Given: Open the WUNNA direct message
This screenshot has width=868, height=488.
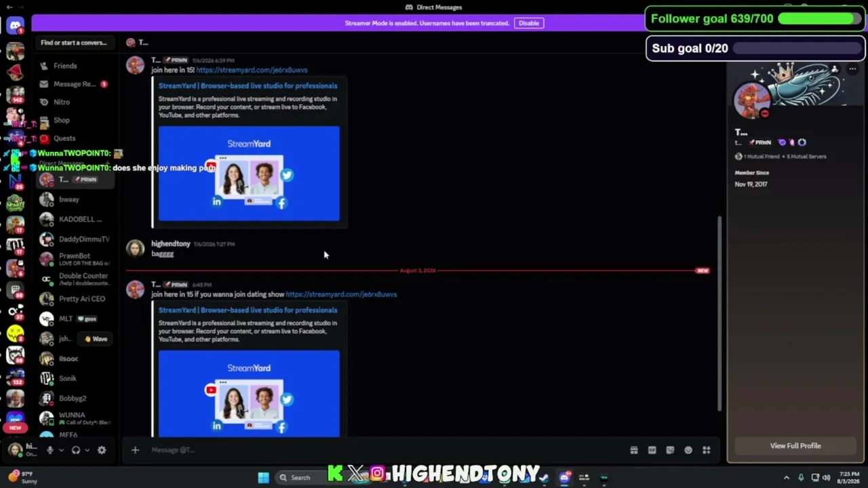Looking at the screenshot, I should [x=75, y=418].
